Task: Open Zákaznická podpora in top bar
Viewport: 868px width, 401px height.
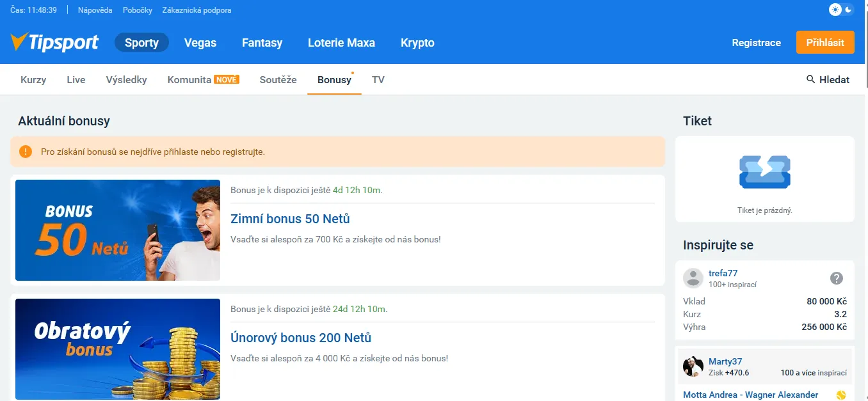Action: [197, 10]
